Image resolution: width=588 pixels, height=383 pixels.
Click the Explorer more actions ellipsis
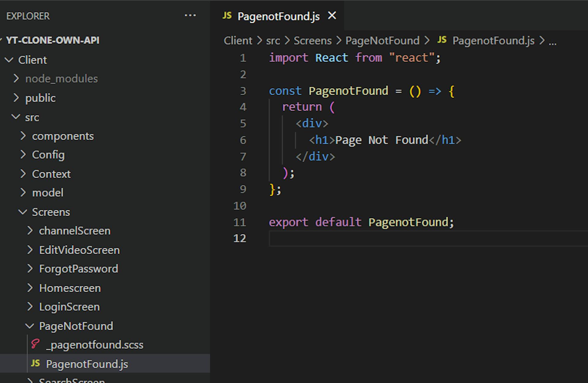pos(190,15)
